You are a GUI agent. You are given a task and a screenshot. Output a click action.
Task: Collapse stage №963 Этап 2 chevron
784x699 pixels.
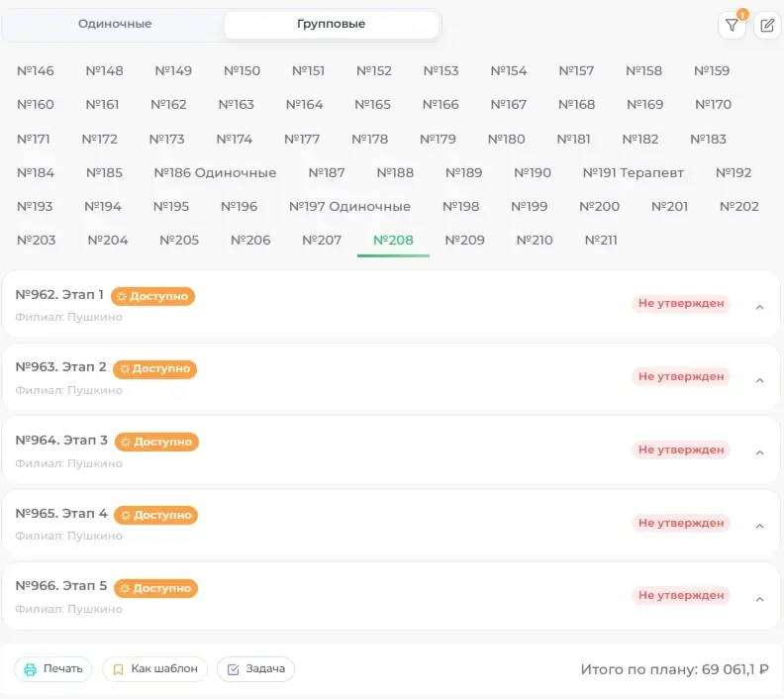click(759, 380)
